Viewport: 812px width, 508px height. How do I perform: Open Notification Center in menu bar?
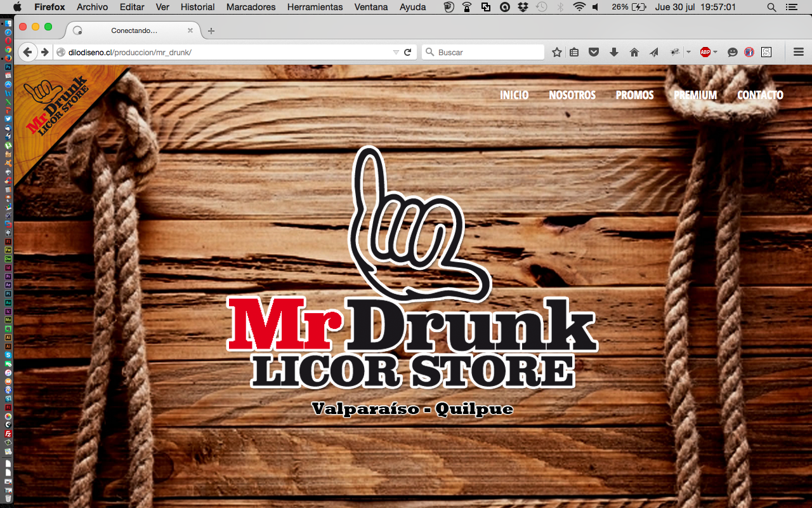pyautogui.click(x=790, y=7)
